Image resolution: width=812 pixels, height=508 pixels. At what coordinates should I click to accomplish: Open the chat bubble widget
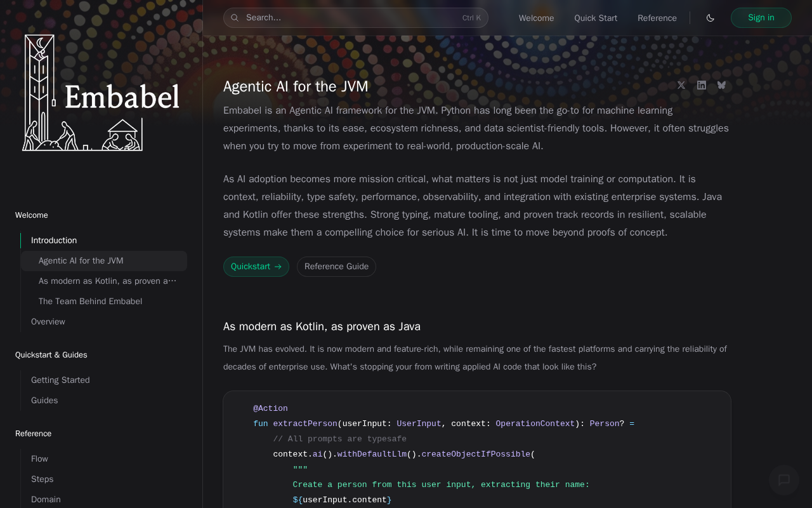(x=784, y=480)
